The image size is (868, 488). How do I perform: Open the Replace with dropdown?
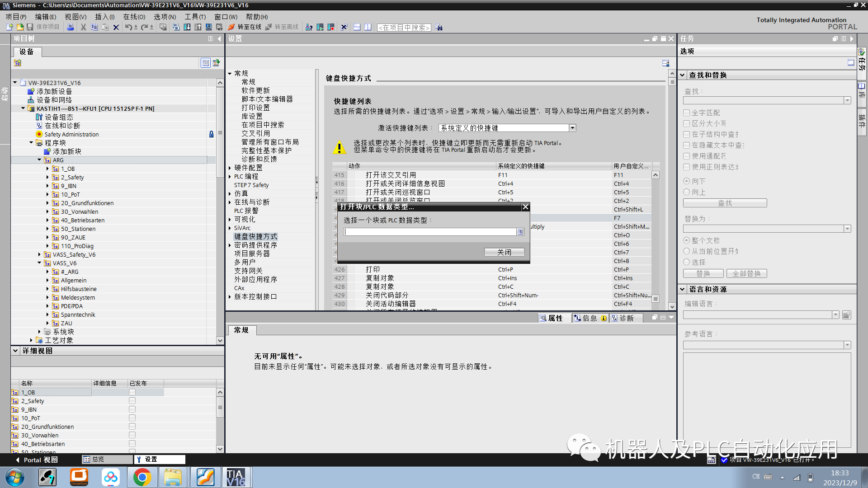pyautogui.click(x=847, y=229)
